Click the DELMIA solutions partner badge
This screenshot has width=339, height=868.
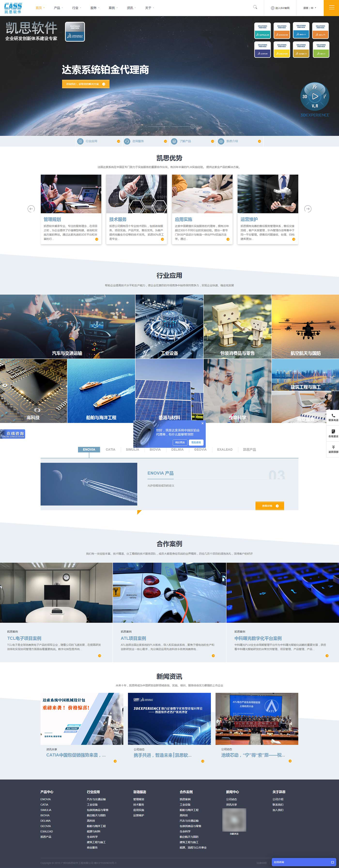pos(282,50)
